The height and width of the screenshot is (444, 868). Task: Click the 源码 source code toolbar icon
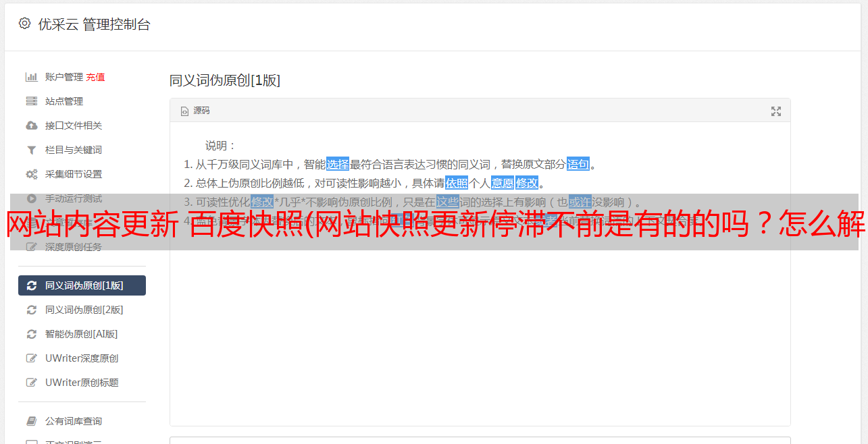point(195,111)
